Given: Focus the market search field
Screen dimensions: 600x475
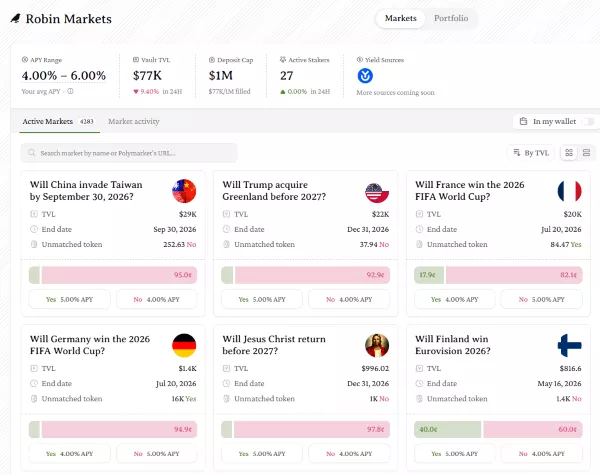Looking at the screenshot, I should [x=129, y=153].
